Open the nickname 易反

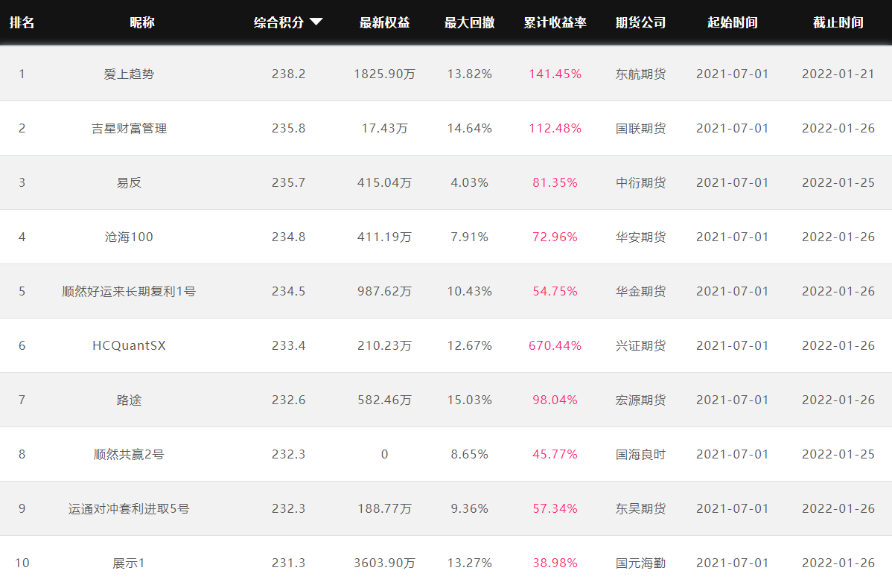[x=129, y=182]
